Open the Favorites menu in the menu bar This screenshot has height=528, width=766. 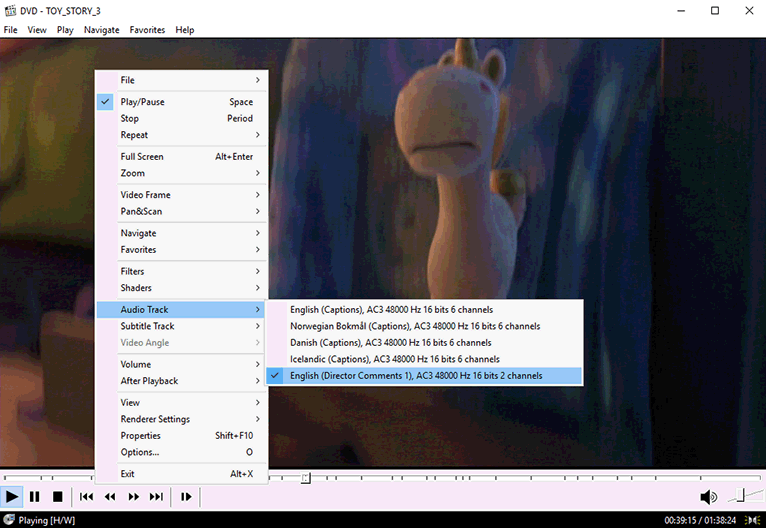(147, 30)
